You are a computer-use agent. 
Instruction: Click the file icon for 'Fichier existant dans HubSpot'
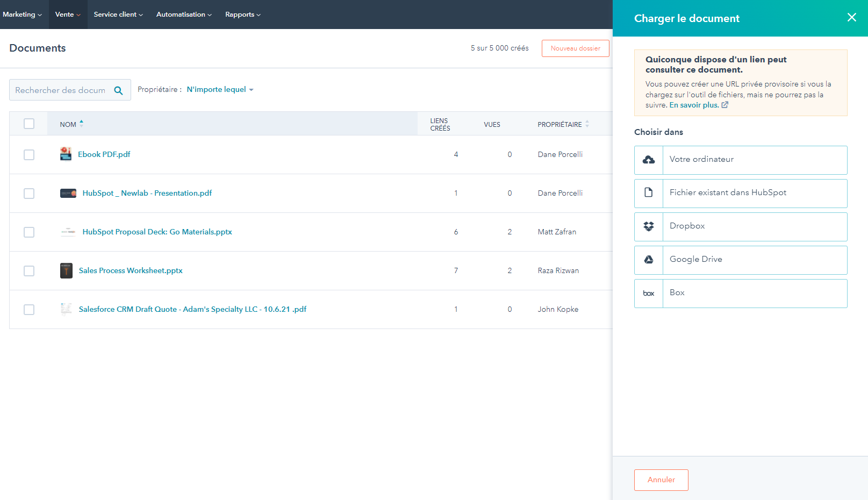click(x=649, y=193)
